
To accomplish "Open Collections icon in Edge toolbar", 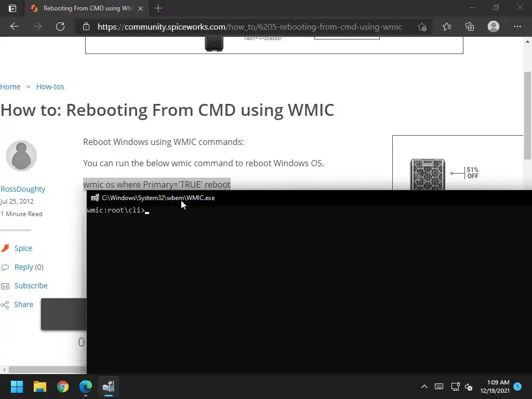I will pos(470,26).
